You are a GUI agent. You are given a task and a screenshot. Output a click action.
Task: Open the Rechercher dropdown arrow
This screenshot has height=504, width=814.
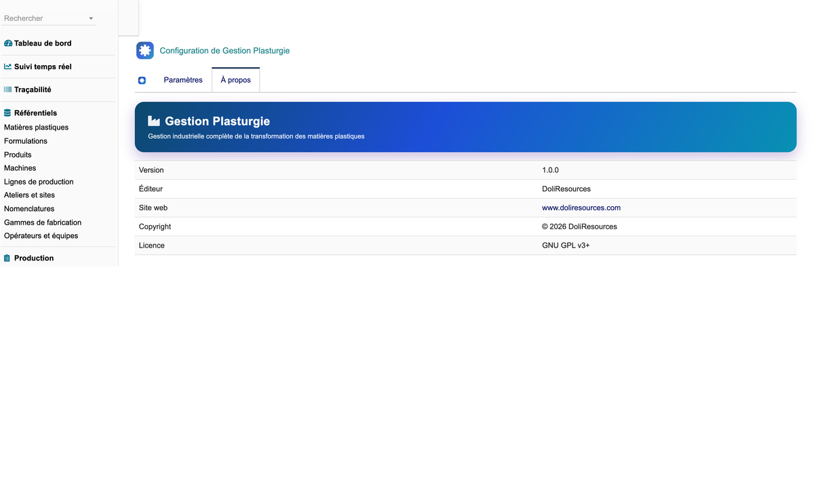coord(91,18)
